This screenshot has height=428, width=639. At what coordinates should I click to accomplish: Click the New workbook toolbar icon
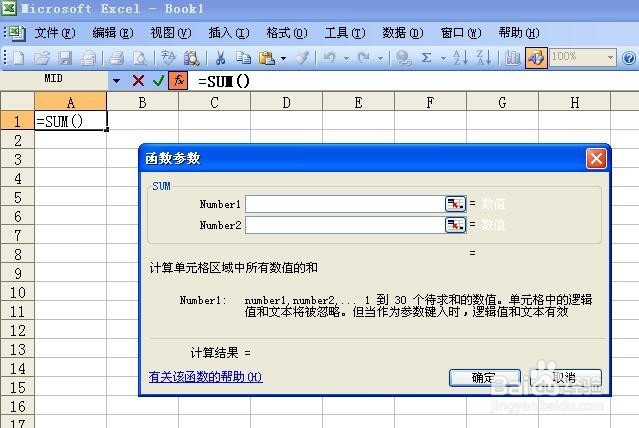(18, 58)
